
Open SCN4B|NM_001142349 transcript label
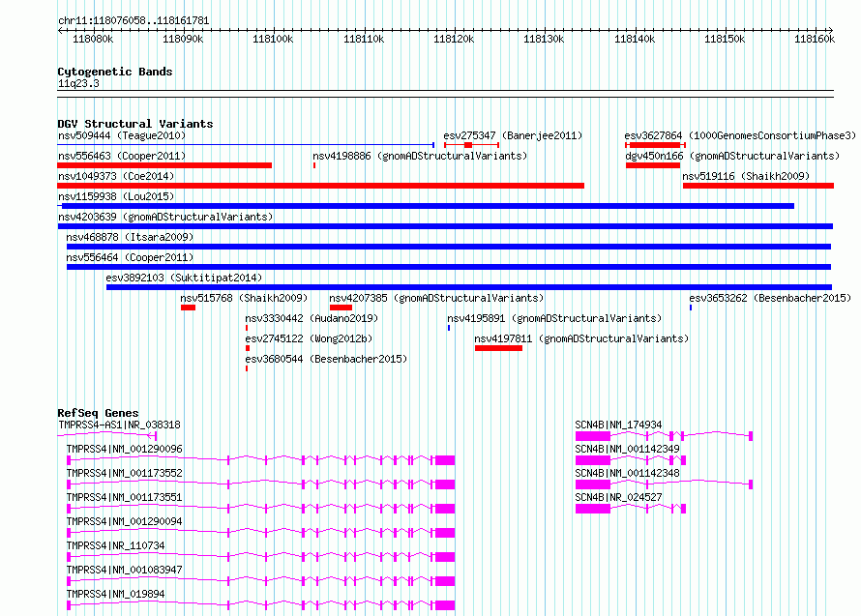click(627, 449)
